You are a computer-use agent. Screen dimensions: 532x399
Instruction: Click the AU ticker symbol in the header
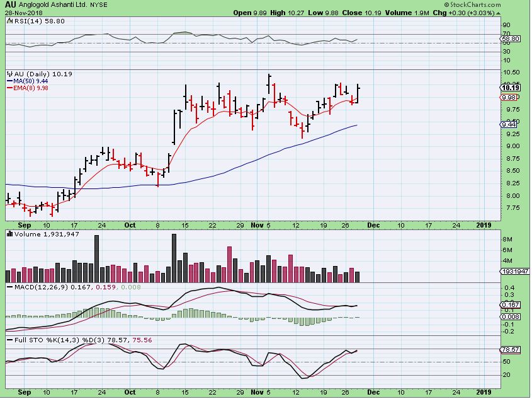click(x=9, y=5)
